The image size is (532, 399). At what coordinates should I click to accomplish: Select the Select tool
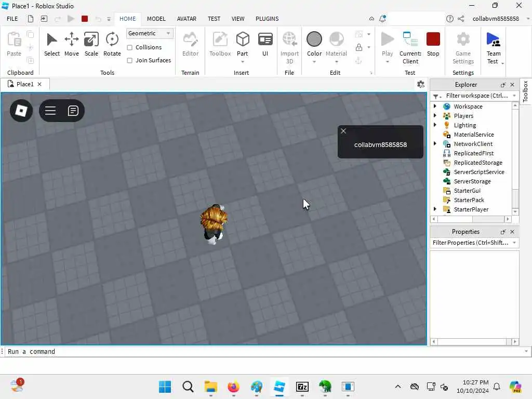tap(51, 44)
